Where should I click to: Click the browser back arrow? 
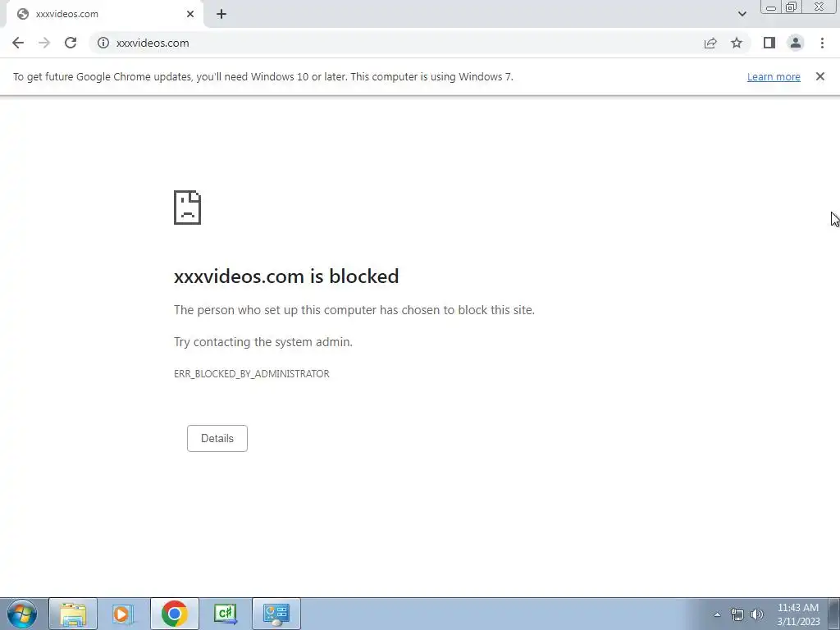18,43
